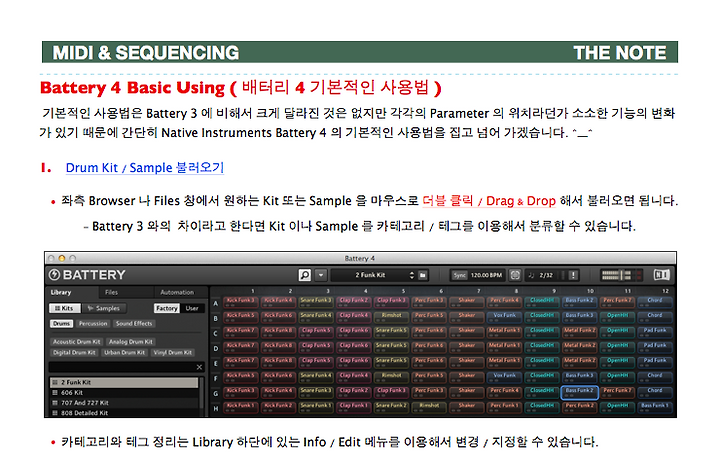Select the column 12 header number

coord(665,291)
